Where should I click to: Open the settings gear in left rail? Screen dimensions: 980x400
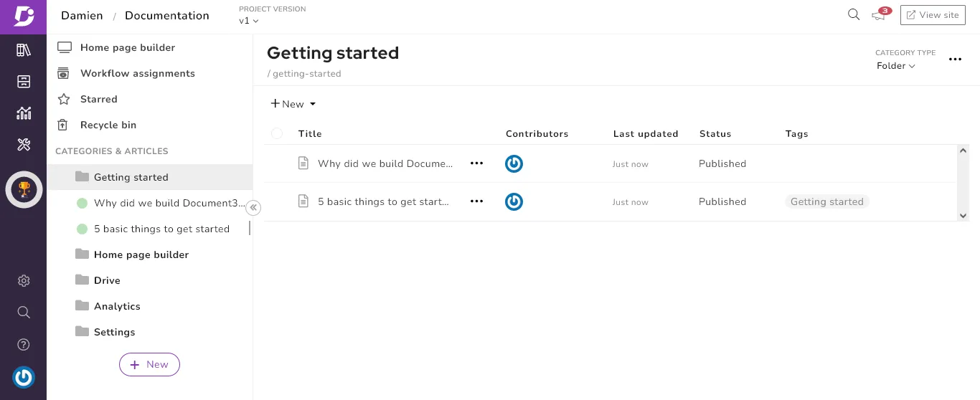[24, 280]
